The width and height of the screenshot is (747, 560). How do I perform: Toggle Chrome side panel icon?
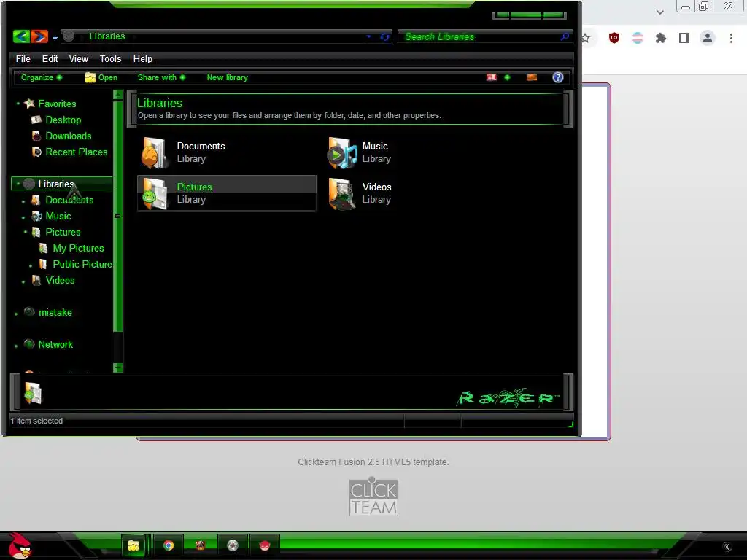[684, 38]
